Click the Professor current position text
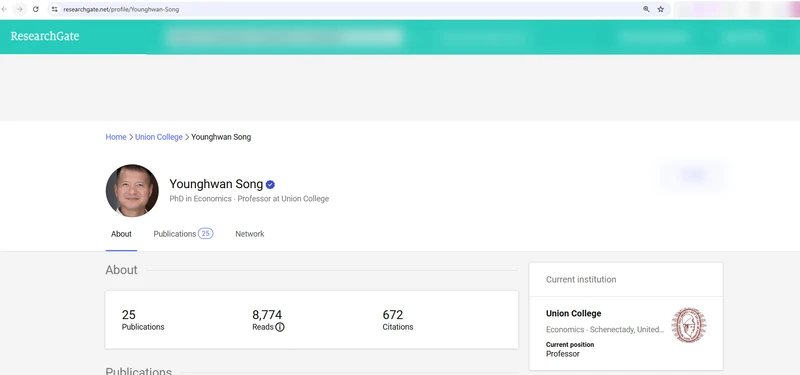Screen dimensions: 800x375 [563, 354]
